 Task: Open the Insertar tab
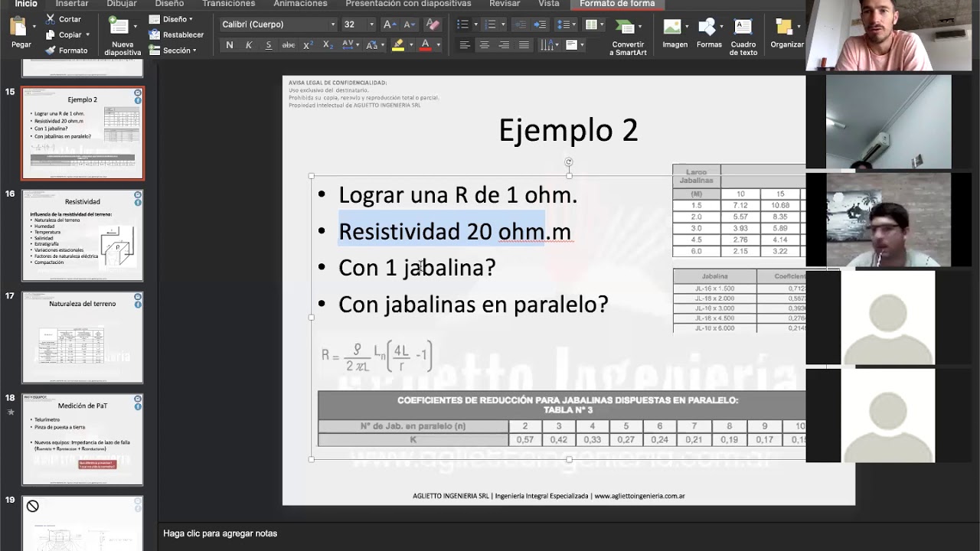coord(72,4)
